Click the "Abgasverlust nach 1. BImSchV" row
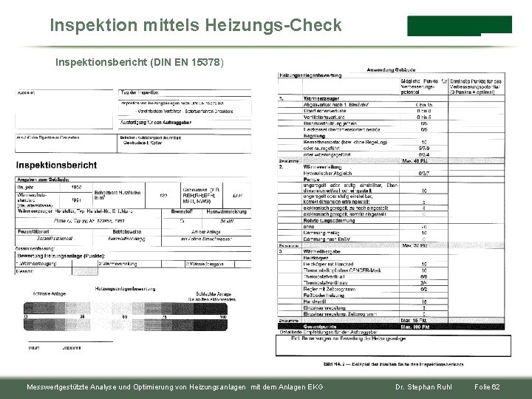The image size is (532, 399). [391, 105]
